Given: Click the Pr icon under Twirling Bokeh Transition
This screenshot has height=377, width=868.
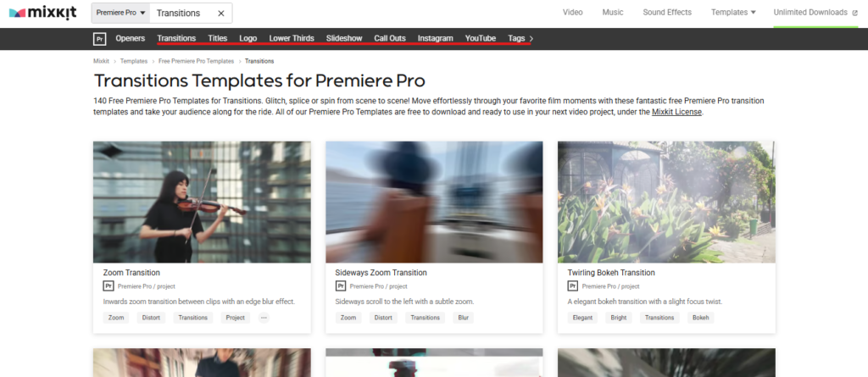Looking at the screenshot, I should coord(573,286).
